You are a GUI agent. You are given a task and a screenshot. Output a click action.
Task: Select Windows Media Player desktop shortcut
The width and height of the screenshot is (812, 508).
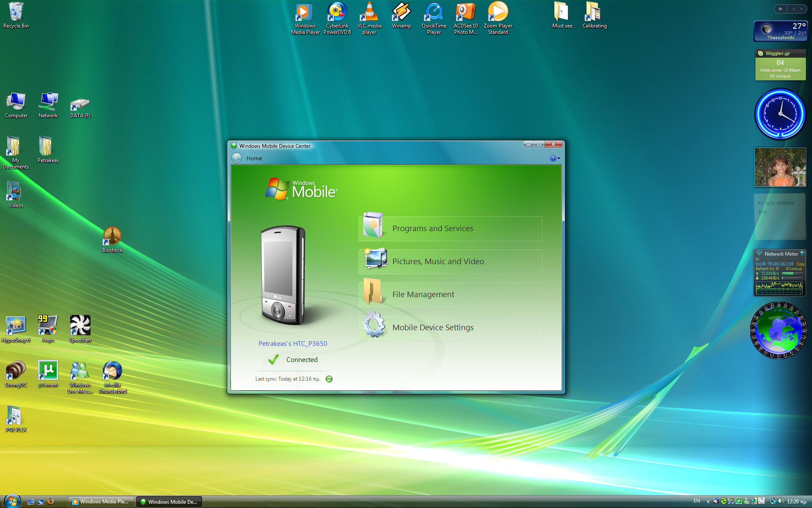click(305, 19)
